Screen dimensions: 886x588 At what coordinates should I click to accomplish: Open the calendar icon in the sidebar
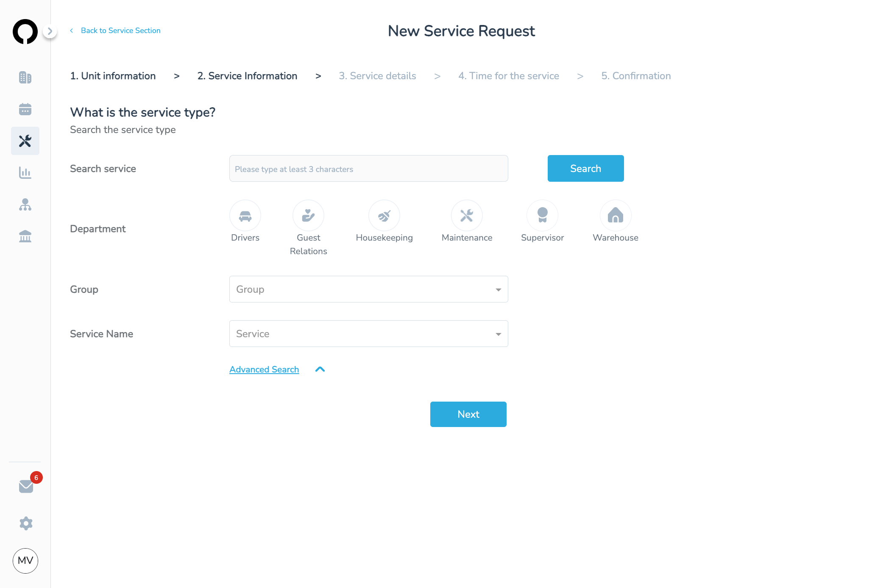25,109
